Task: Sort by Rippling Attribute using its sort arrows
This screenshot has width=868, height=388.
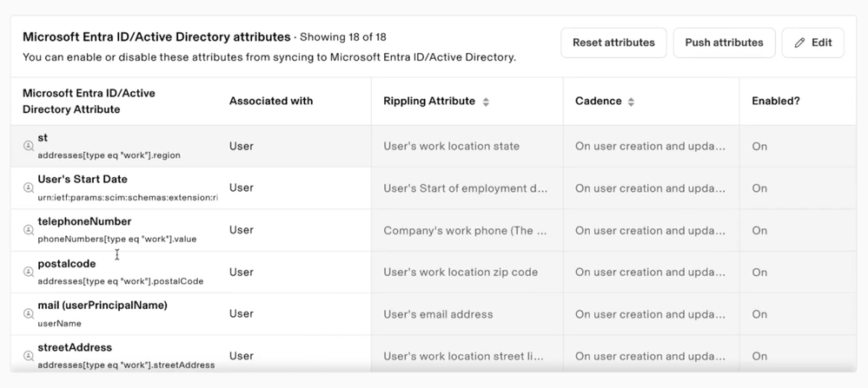Action: pyautogui.click(x=486, y=102)
